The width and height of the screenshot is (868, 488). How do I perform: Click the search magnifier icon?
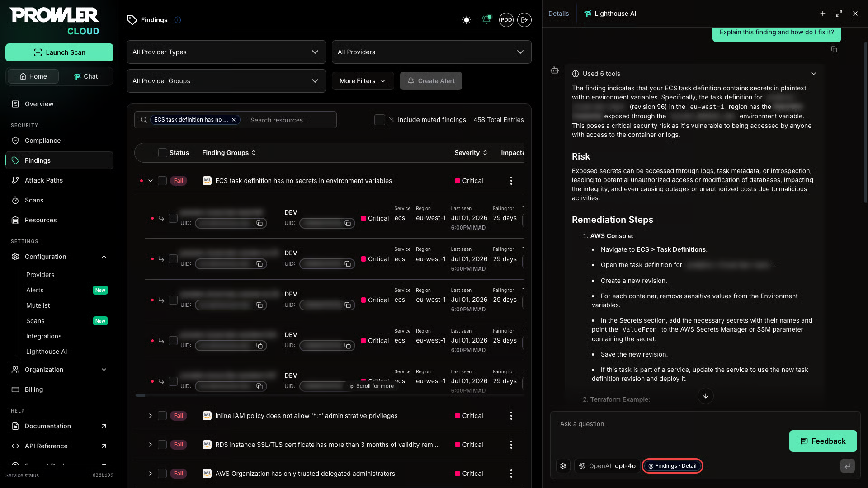143,120
